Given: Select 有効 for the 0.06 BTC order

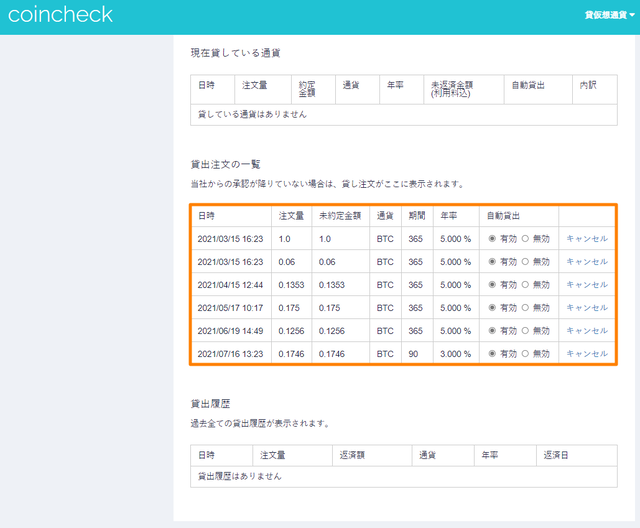Looking at the screenshot, I should tap(492, 262).
